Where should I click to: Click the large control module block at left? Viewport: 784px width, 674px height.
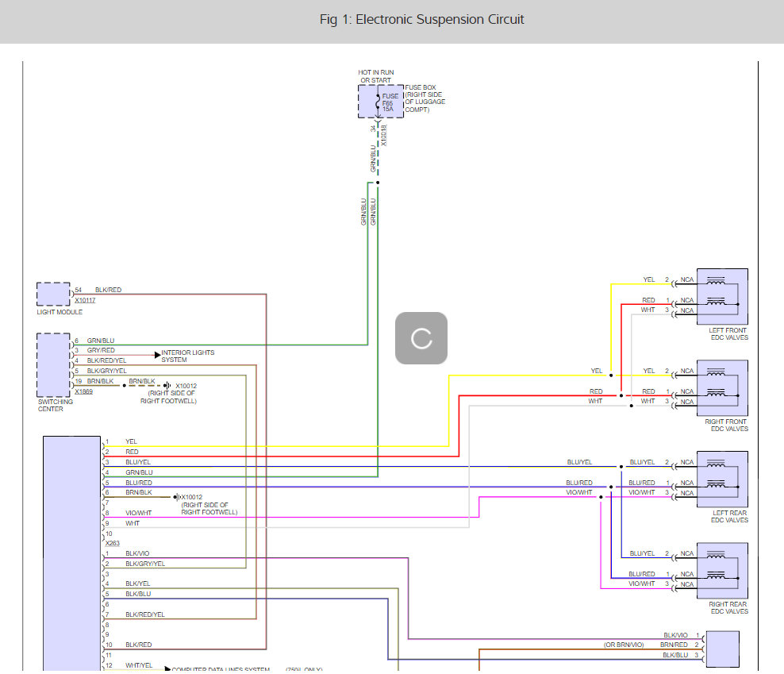click(x=71, y=552)
